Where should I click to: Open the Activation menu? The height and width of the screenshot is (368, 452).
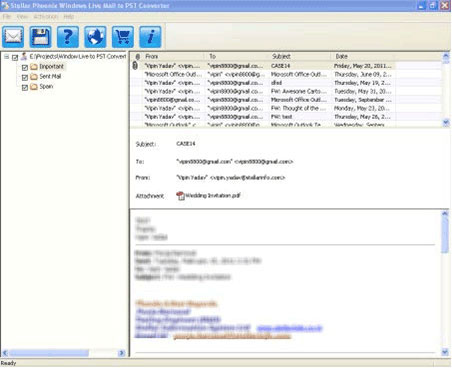click(46, 16)
